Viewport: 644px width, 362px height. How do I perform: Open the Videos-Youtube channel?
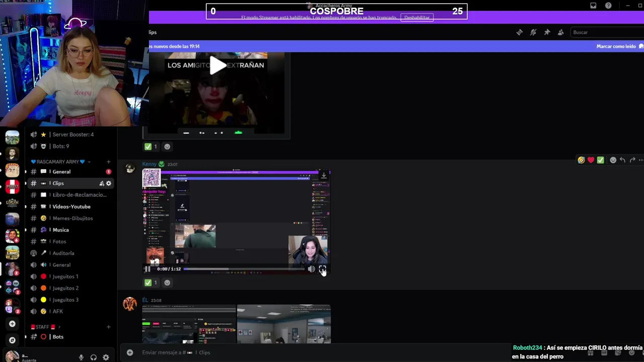(x=70, y=207)
